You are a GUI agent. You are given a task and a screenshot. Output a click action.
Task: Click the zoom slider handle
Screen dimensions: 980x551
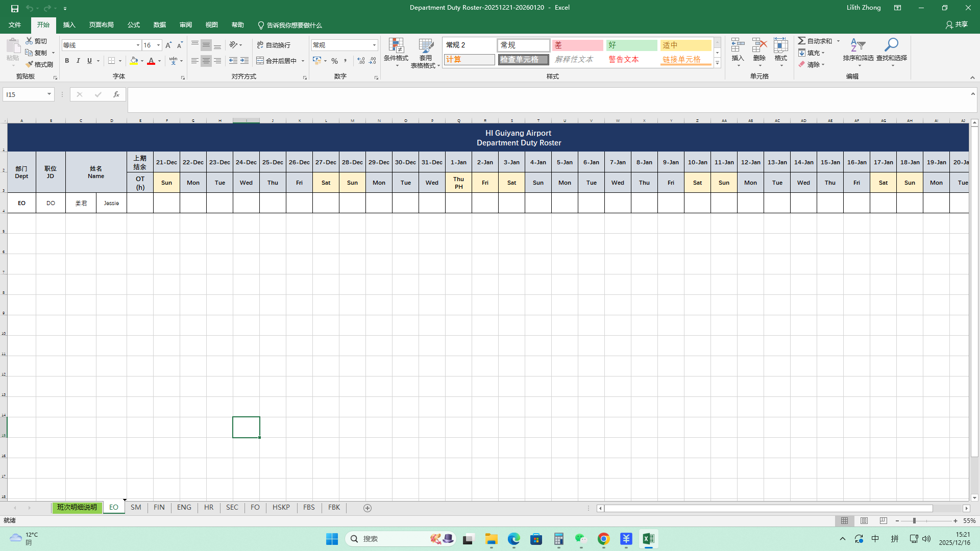(x=914, y=521)
